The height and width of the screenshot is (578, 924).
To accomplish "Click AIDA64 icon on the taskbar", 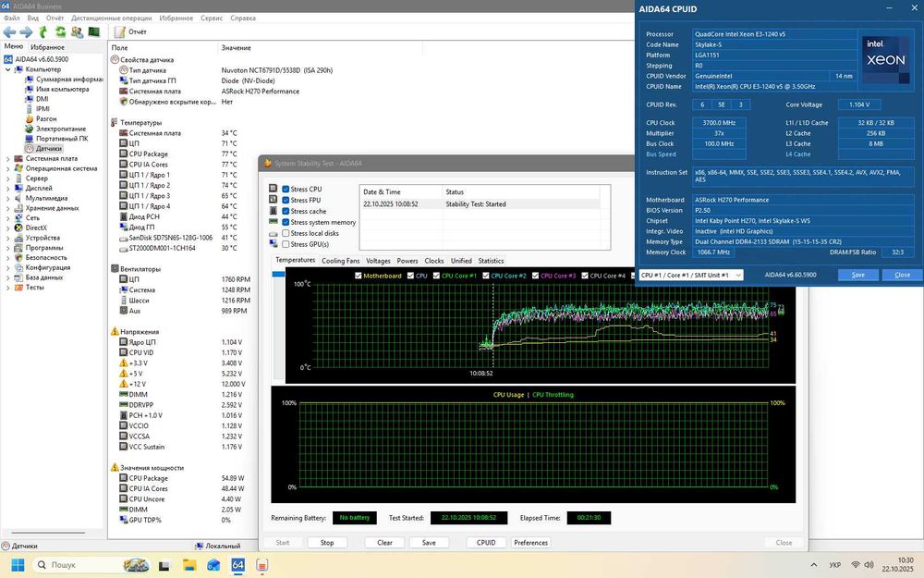I will 238,565.
